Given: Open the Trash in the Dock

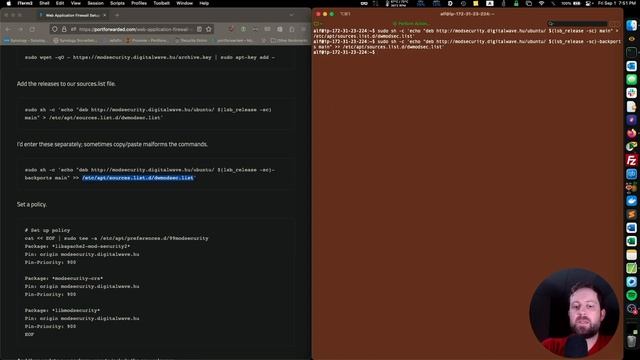Looking at the screenshot, I should click(631, 340).
